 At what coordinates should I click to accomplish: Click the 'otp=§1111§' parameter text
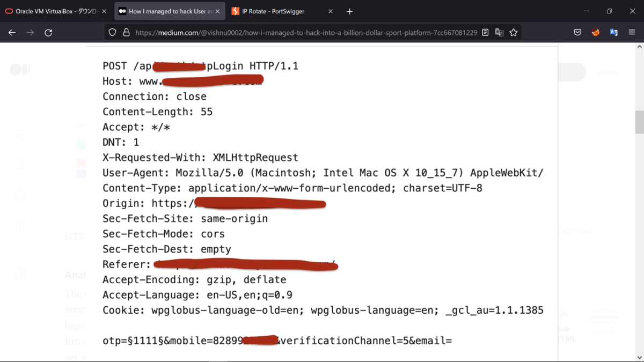[133, 341]
